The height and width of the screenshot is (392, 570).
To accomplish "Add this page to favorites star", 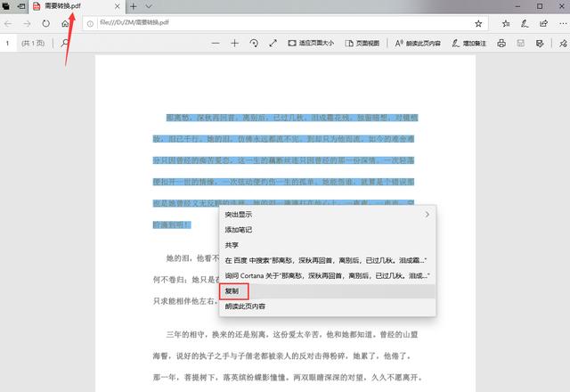I will tap(478, 24).
